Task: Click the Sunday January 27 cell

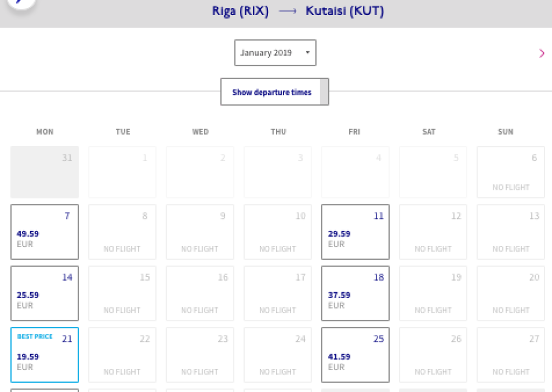Action: (x=510, y=355)
